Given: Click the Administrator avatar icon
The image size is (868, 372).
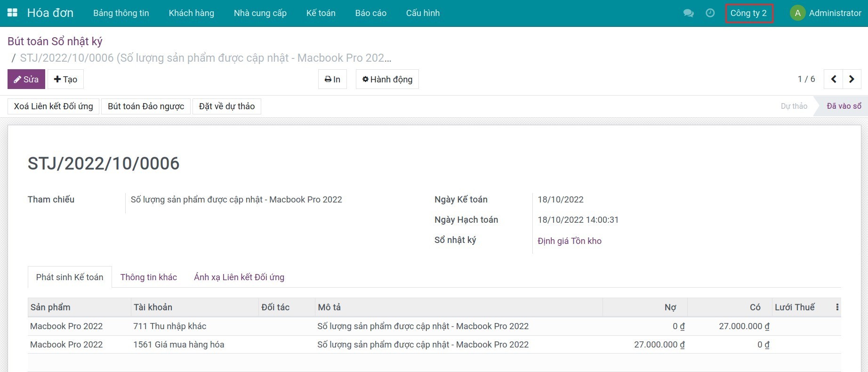Looking at the screenshot, I should (x=797, y=13).
